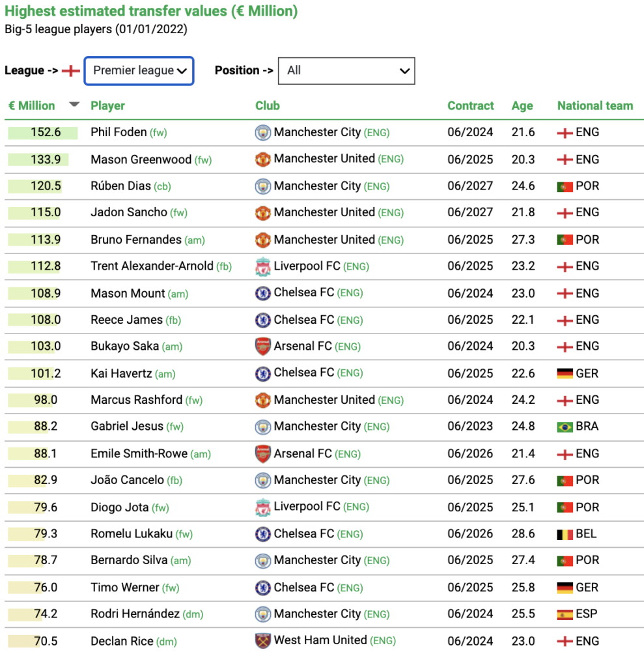Click Manchester United crest in Bruno Fernandes row
Viewport: 644px width, 667px height.
[263, 240]
